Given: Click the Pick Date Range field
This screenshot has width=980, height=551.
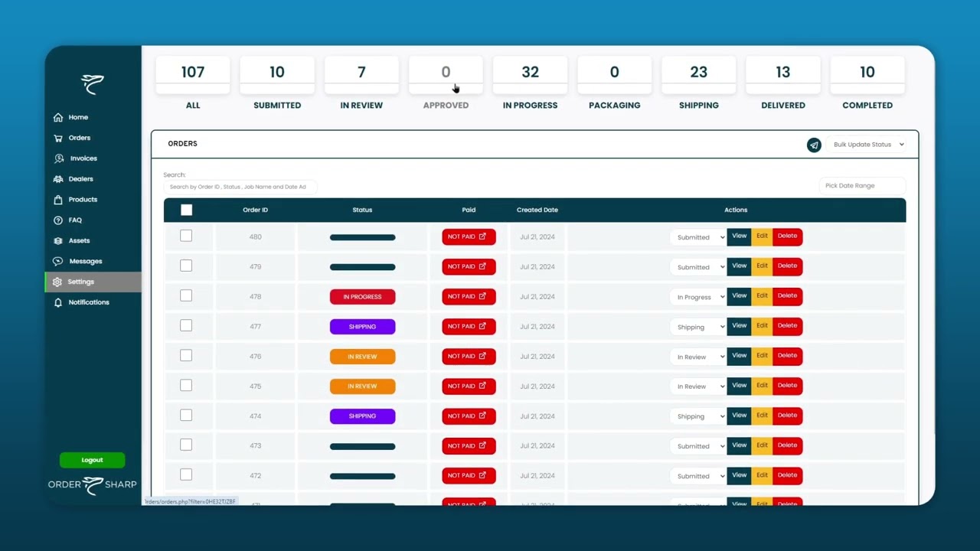Looking at the screenshot, I should tap(862, 186).
